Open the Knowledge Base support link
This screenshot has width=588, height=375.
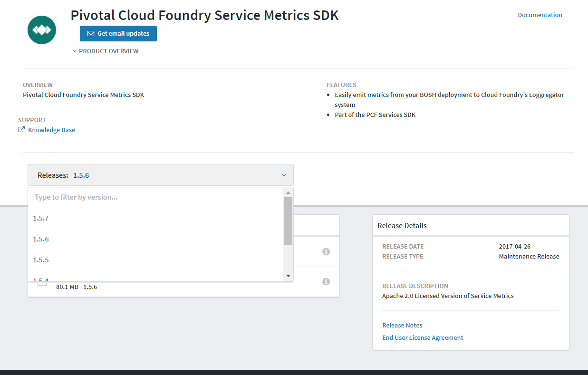pyautogui.click(x=47, y=130)
